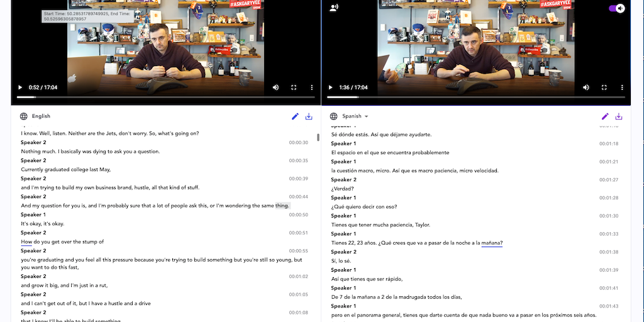
Task: Open the Spanish language dropdown
Action: 355,116
